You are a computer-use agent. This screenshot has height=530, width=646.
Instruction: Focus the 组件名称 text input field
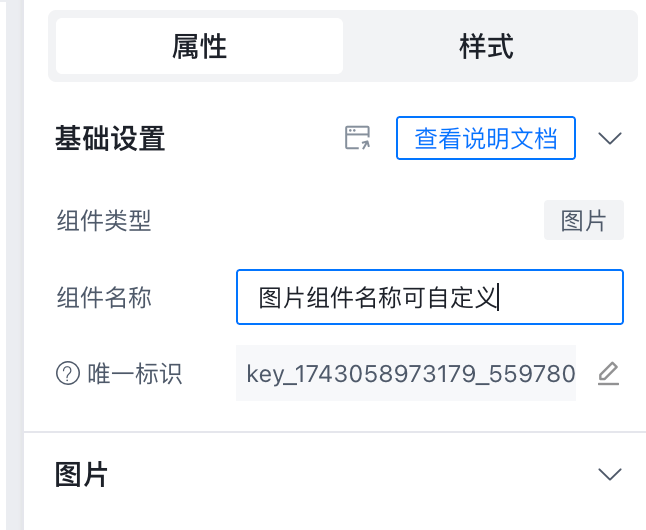coord(430,297)
